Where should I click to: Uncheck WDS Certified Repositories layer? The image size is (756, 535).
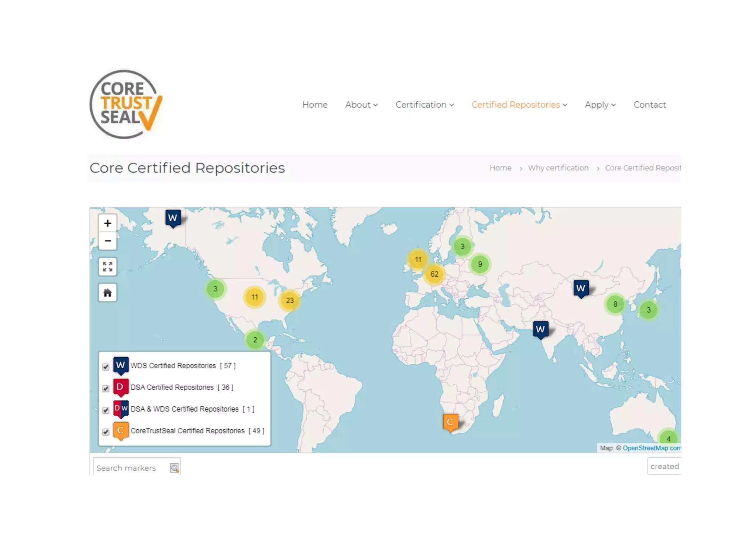[x=106, y=367]
